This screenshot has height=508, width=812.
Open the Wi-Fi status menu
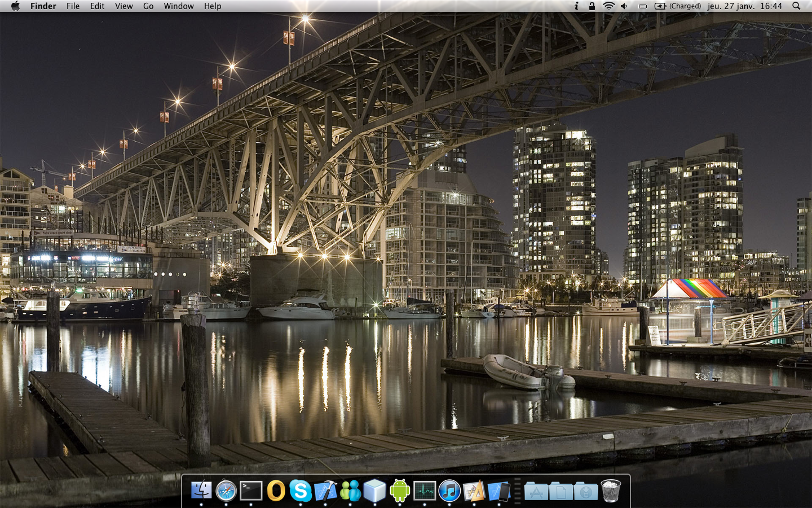[x=608, y=6]
